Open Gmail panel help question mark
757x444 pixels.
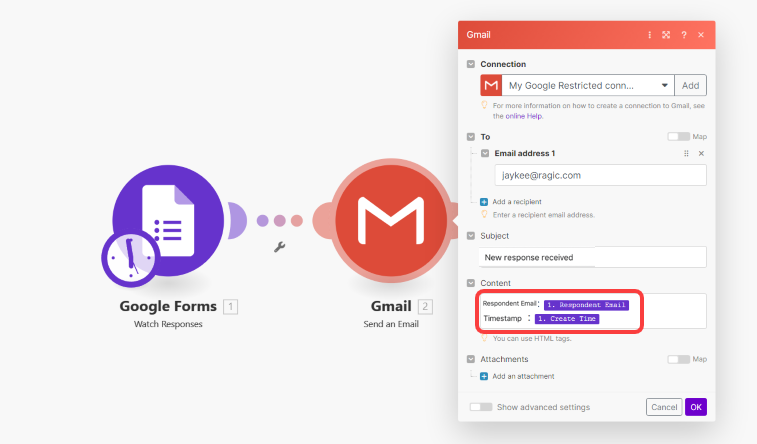coord(684,35)
